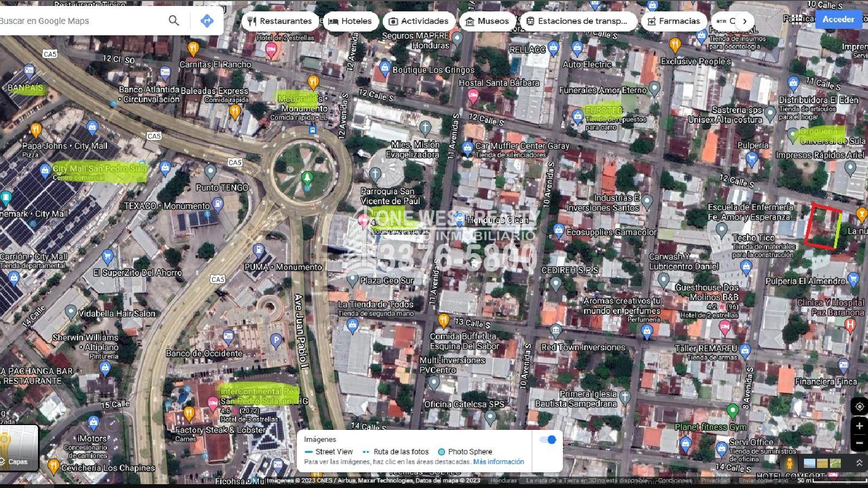Image resolution: width=868 pixels, height=488 pixels.
Task: Click the Clínica Y Hospital Paz Barahona pin
Action: click(x=851, y=325)
